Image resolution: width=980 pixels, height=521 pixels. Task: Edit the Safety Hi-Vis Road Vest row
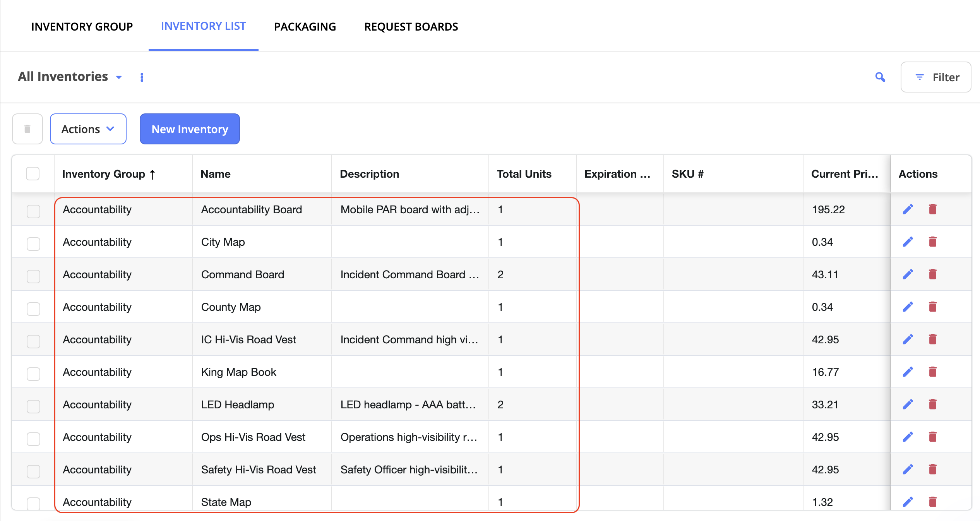[908, 470]
